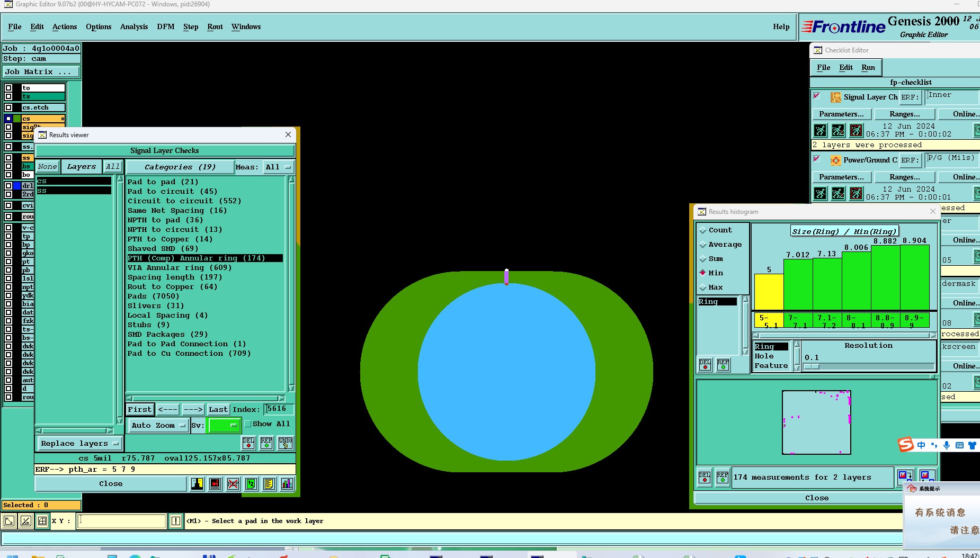Click the zoom-area icon in bottom-left status bar
This screenshot has height=558, width=980.
(9, 521)
